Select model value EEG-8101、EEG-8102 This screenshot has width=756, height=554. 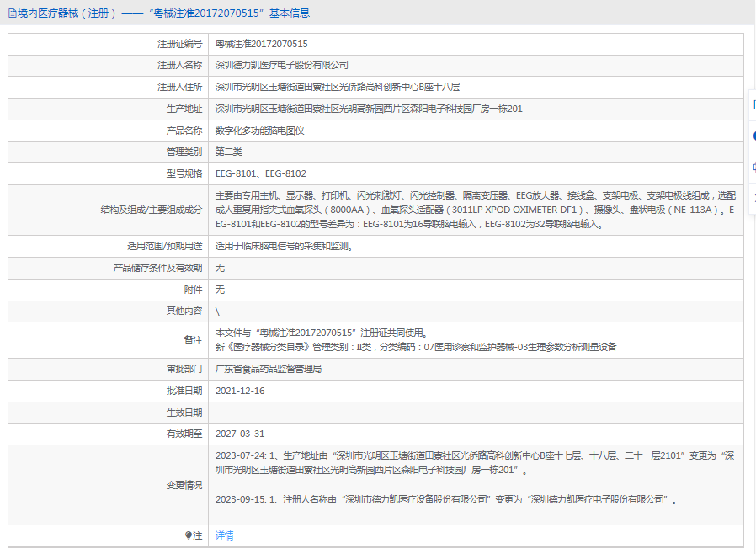260,173
